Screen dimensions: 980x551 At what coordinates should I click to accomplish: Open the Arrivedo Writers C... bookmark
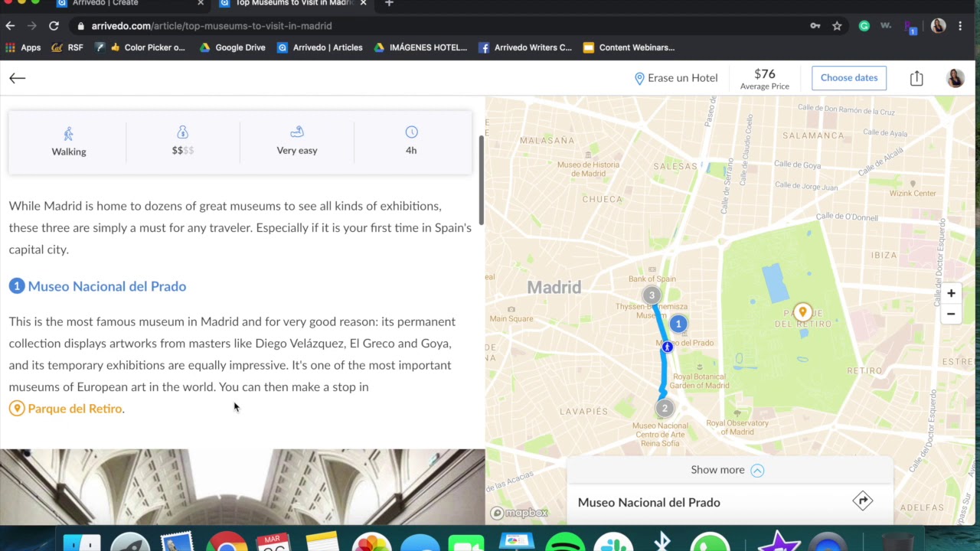tap(525, 47)
